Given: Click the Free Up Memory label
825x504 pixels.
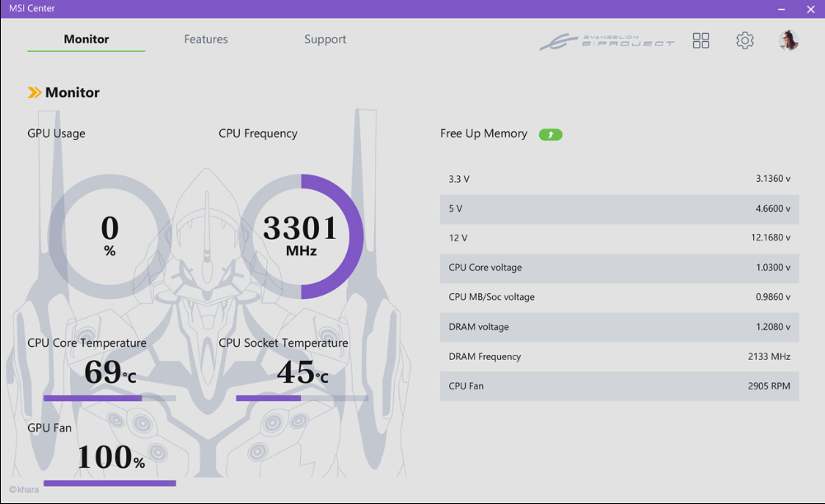Looking at the screenshot, I should tap(484, 133).
